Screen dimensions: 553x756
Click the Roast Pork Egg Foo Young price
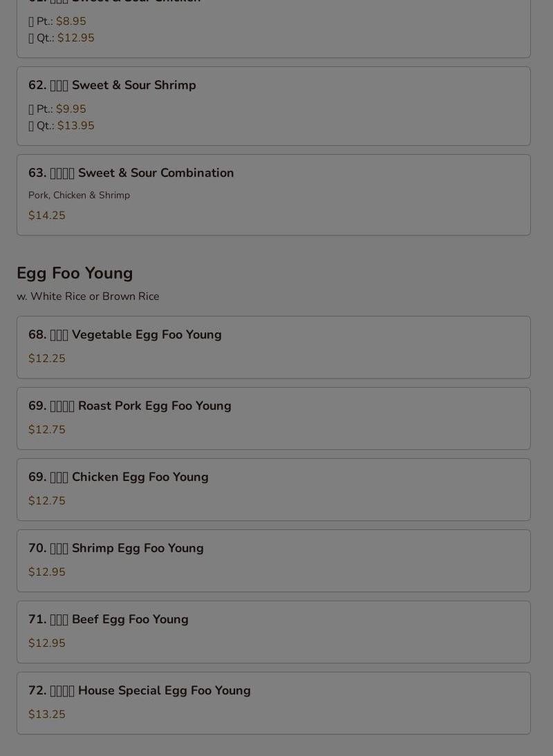[x=47, y=430]
